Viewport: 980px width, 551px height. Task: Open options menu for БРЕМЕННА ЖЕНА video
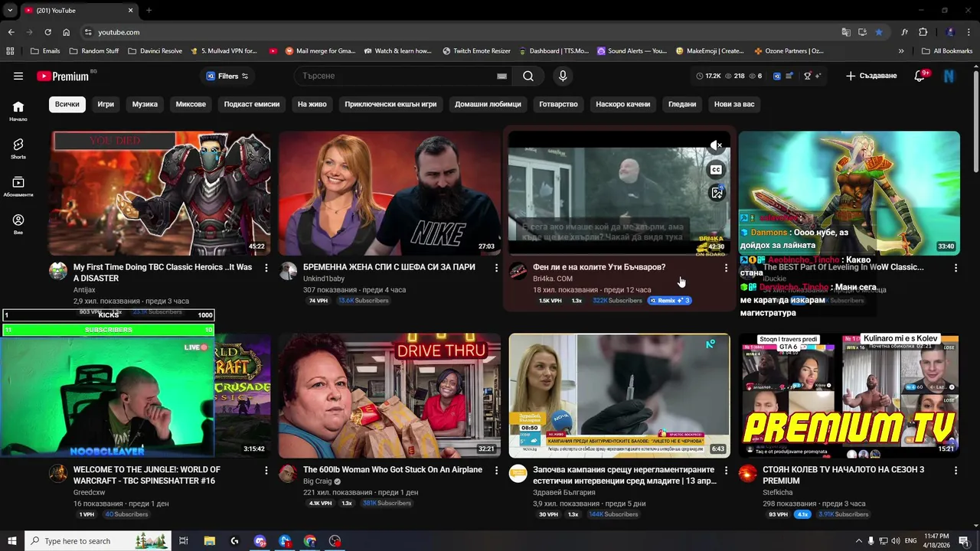click(496, 268)
